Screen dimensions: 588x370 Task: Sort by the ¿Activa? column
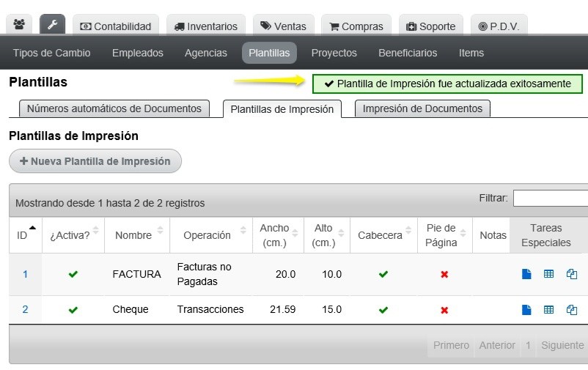[x=73, y=235]
